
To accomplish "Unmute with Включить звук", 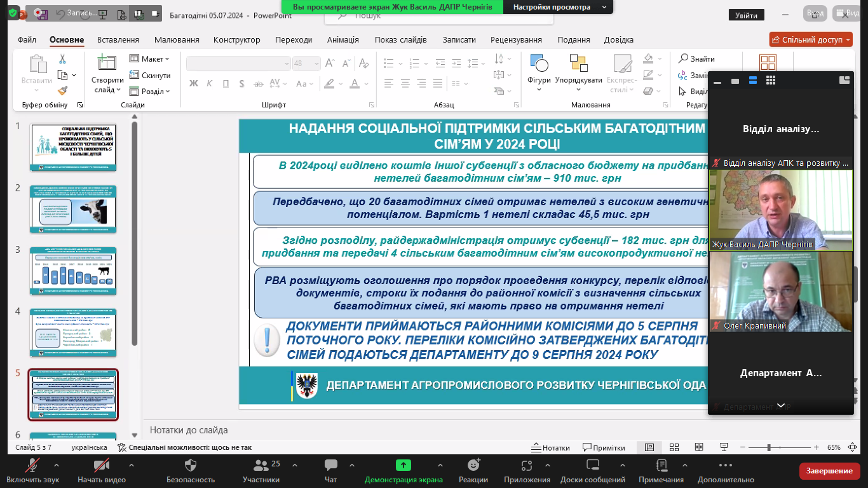I will click(33, 471).
